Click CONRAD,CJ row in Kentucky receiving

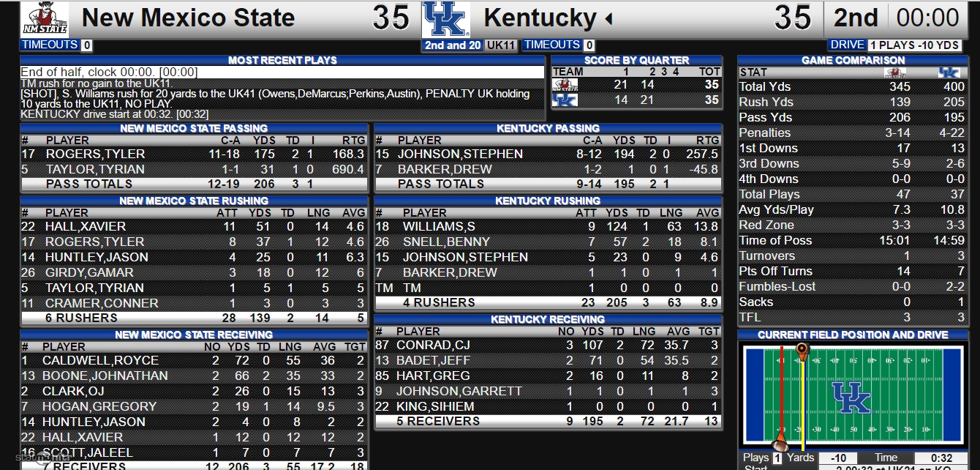point(548,345)
